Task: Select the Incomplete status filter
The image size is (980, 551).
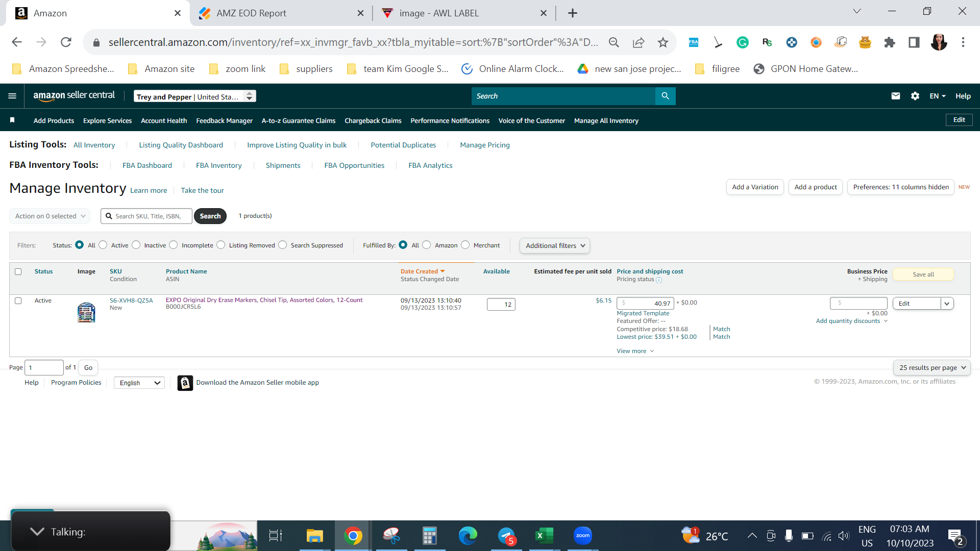Action: click(x=174, y=245)
